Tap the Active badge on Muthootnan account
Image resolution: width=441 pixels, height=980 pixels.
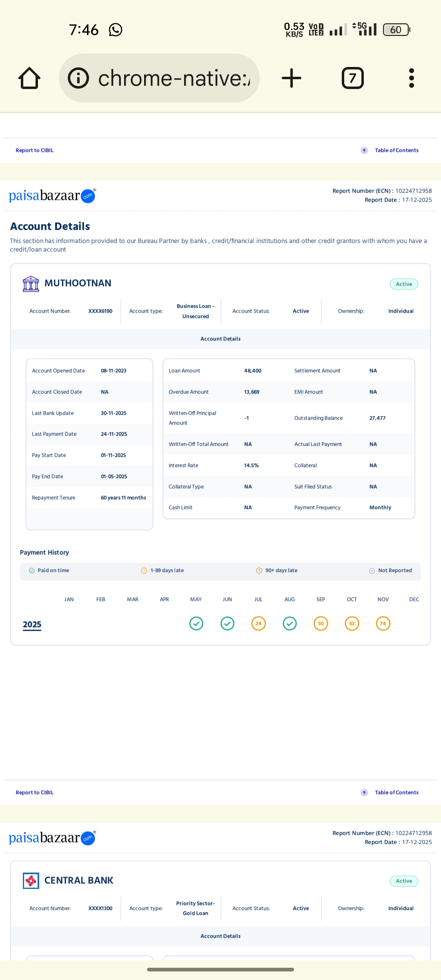click(x=403, y=284)
